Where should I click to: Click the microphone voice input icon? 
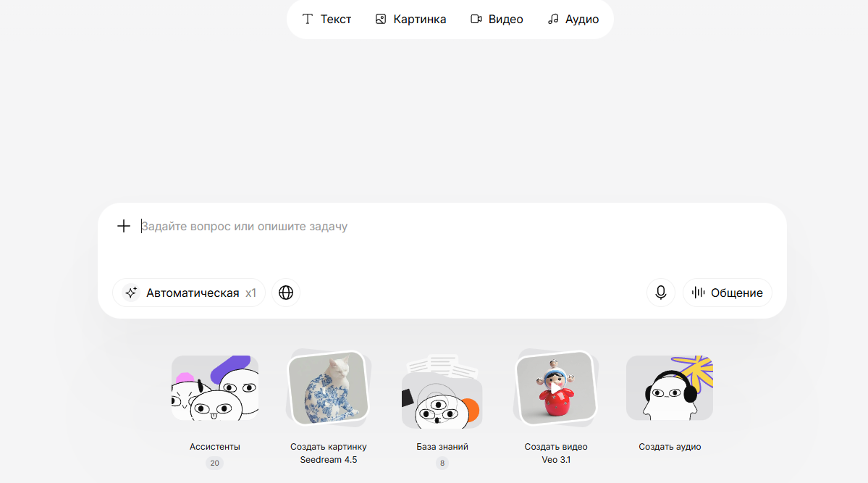[660, 293]
